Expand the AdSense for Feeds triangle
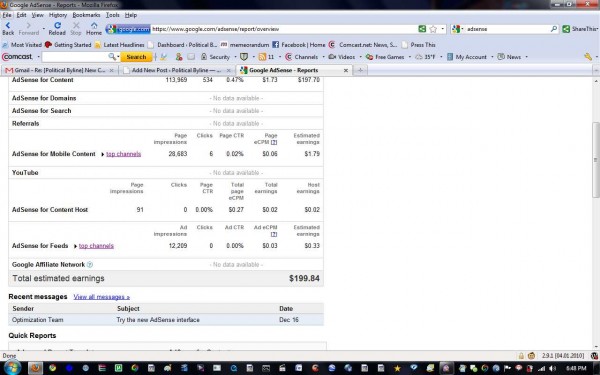600x375 pixels. pyautogui.click(x=75, y=246)
